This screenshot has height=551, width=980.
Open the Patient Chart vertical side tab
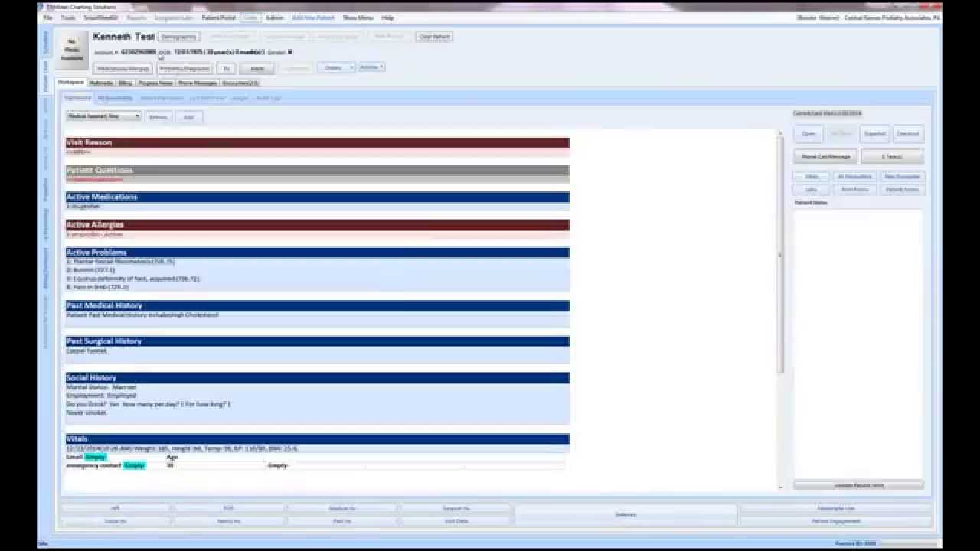pos(46,77)
